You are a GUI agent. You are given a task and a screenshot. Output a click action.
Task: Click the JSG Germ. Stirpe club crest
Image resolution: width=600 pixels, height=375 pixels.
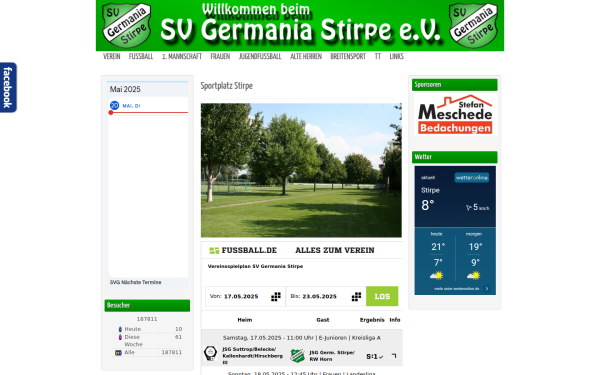[x=297, y=355]
